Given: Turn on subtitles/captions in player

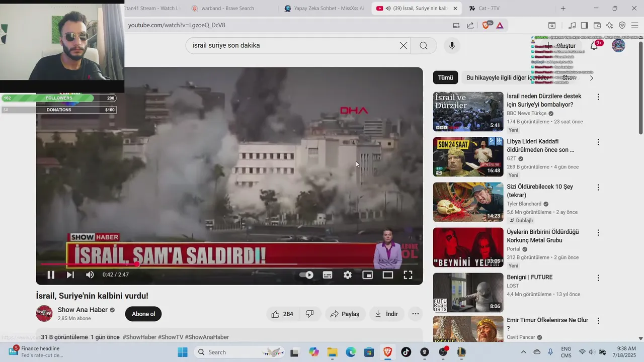Looking at the screenshot, I should coord(328,275).
